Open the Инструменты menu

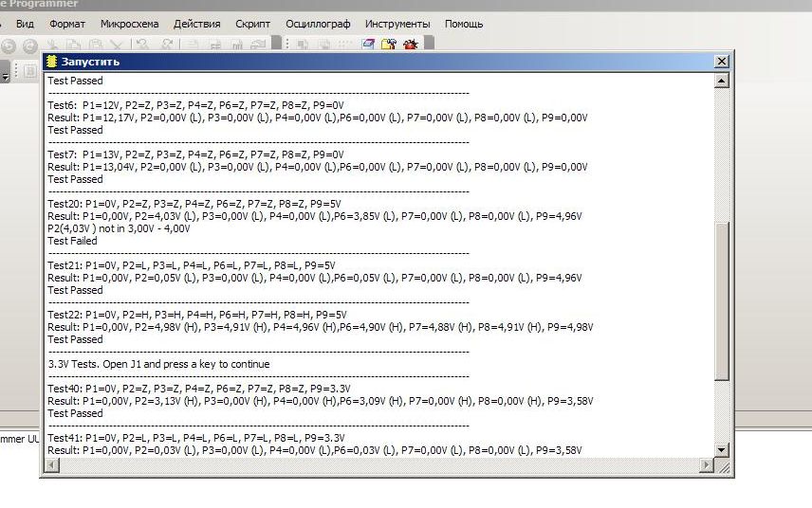(x=397, y=24)
